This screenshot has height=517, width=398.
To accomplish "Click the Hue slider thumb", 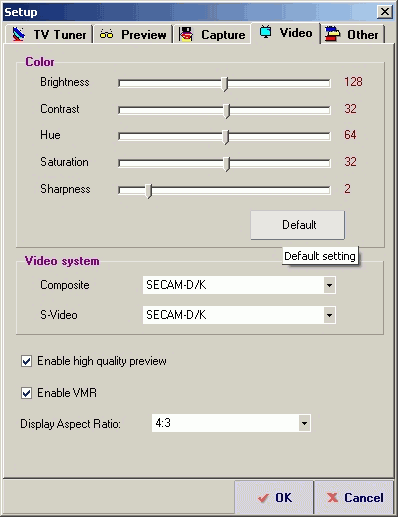I will [226, 137].
